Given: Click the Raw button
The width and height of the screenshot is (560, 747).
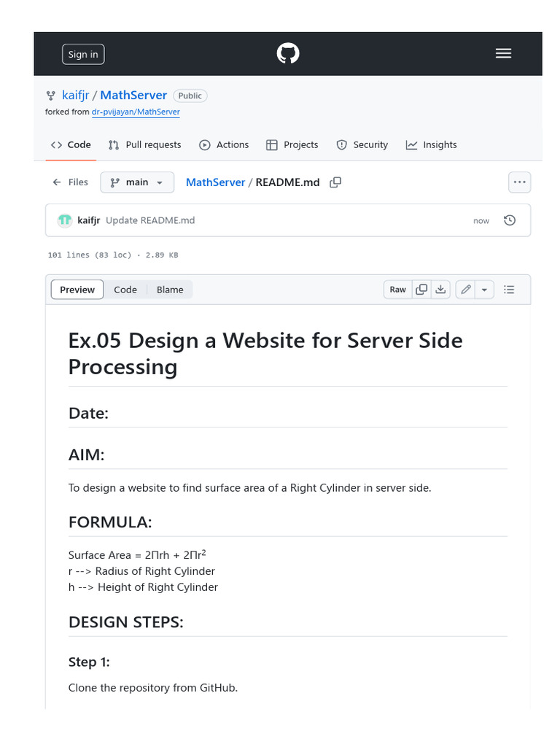Looking at the screenshot, I should (x=397, y=290).
